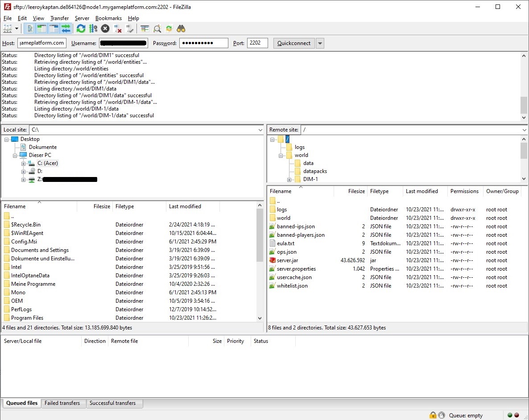Open the Site Manager

[x=8, y=29]
